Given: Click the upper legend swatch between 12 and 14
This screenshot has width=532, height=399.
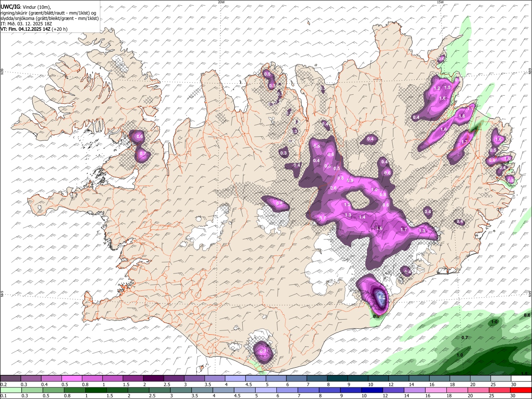Looking at the screenshot, I should click(x=398, y=379).
